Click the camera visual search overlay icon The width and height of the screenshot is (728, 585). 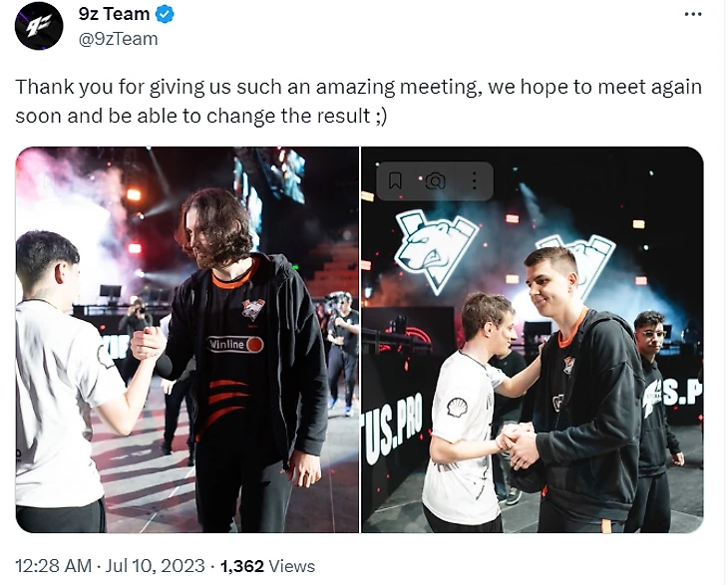click(435, 180)
